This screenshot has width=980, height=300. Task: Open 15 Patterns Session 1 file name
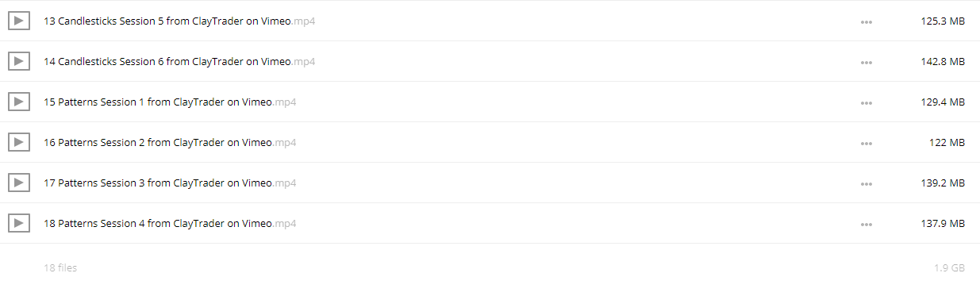[x=170, y=102]
